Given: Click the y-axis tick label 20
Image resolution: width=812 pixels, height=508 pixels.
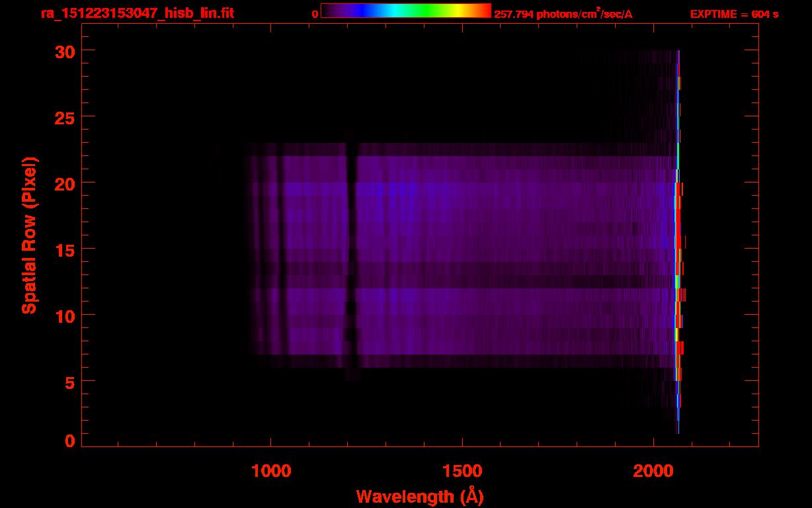Looking at the screenshot, I should (x=65, y=183).
